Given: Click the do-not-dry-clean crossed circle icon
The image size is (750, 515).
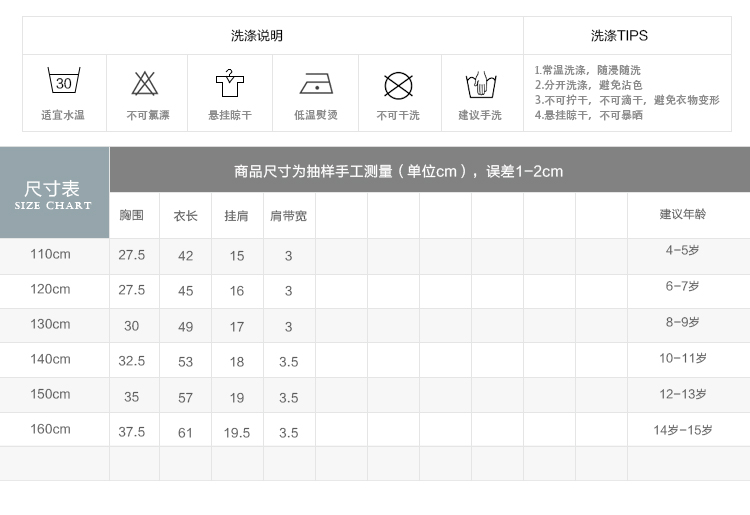Looking at the screenshot, I should (398, 84).
